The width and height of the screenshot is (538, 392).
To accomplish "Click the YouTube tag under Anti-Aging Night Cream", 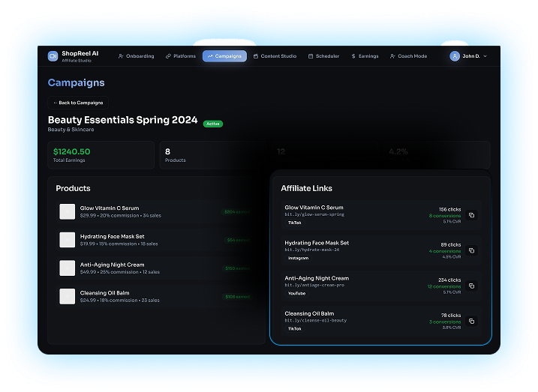I will (296, 293).
